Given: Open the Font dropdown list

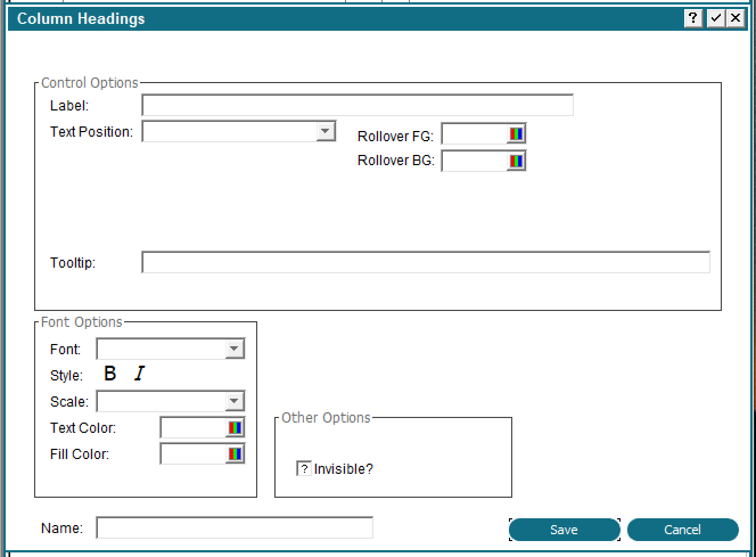Looking at the screenshot, I should pyautogui.click(x=234, y=349).
